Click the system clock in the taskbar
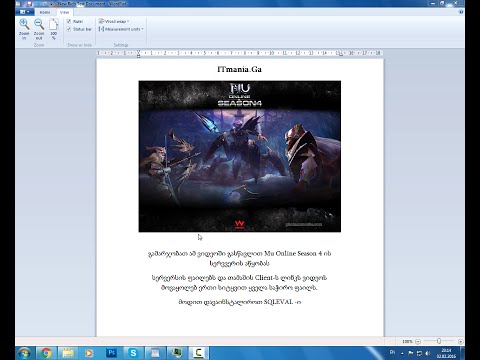The width and height of the screenshot is (480, 360). [x=446, y=353]
